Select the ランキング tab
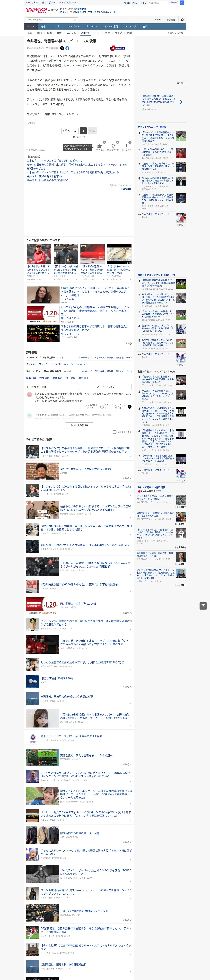Screen dimensions: 210x980 tap(130, 26)
